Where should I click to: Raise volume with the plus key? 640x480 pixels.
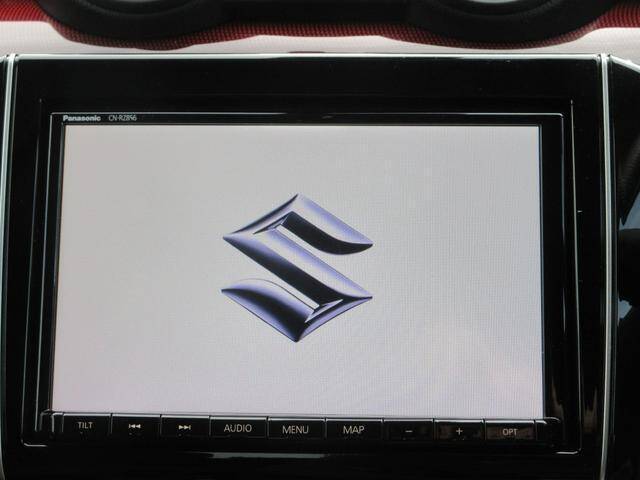pos(459,431)
